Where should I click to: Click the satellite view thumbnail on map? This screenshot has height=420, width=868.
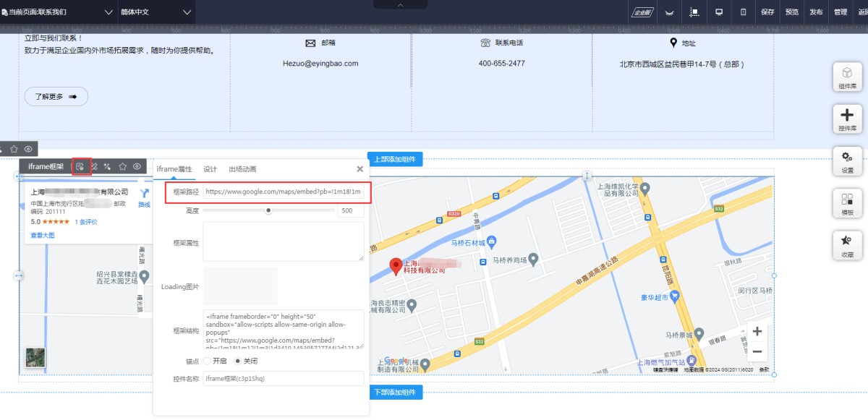click(x=35, y=358)
